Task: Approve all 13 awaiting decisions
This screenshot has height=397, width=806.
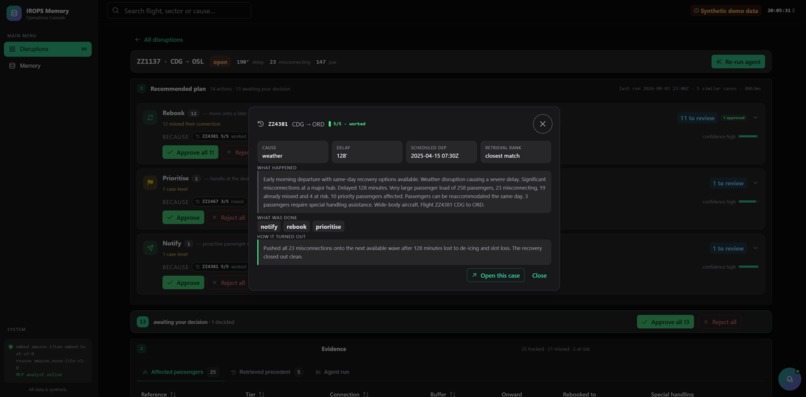Action: [665, 322]
